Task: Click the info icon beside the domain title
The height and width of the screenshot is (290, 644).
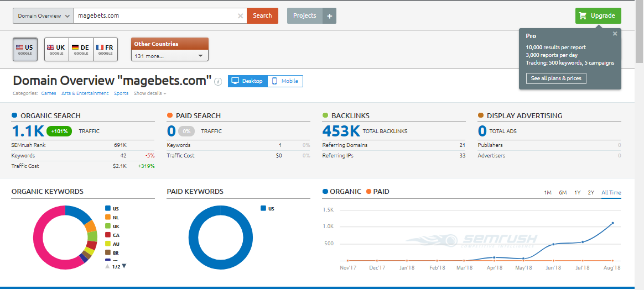Action: (218, 81)
